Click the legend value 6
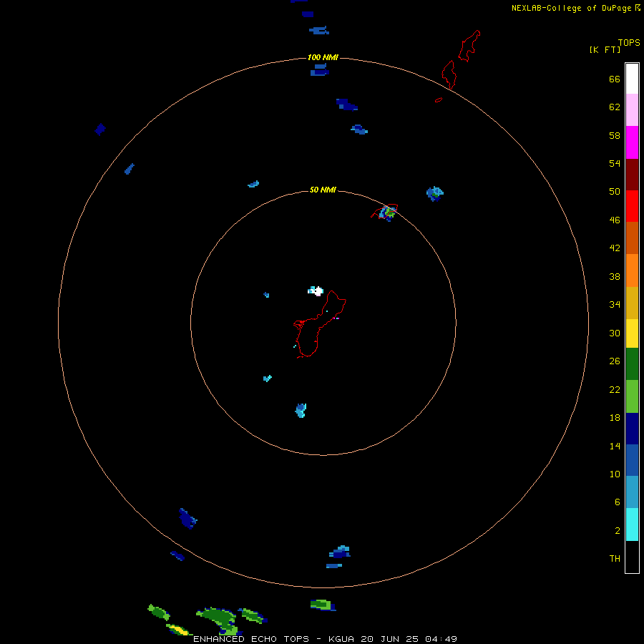 click(617, 502)
